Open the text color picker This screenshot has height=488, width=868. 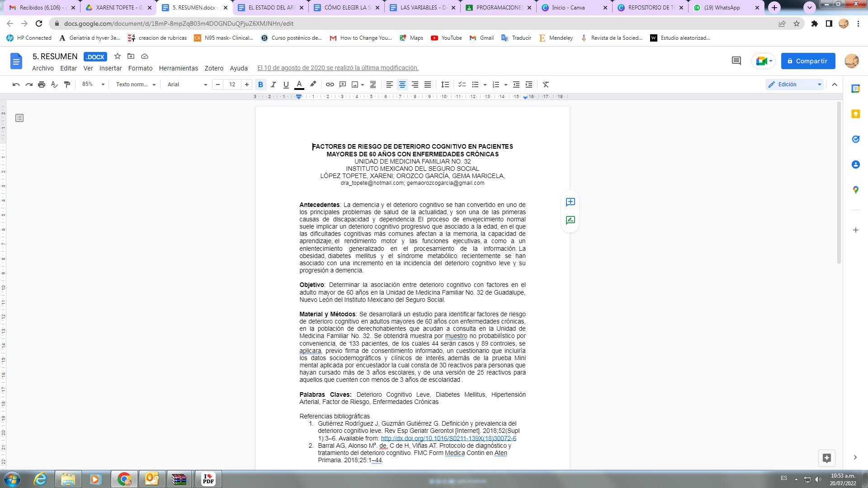point(299,84)
